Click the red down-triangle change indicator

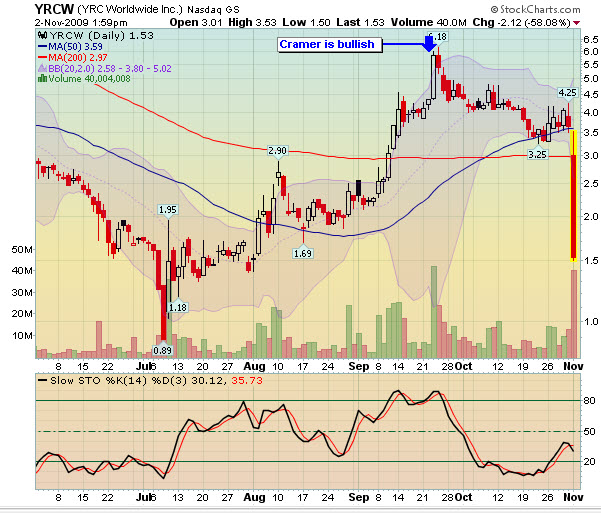click(576, 23)
